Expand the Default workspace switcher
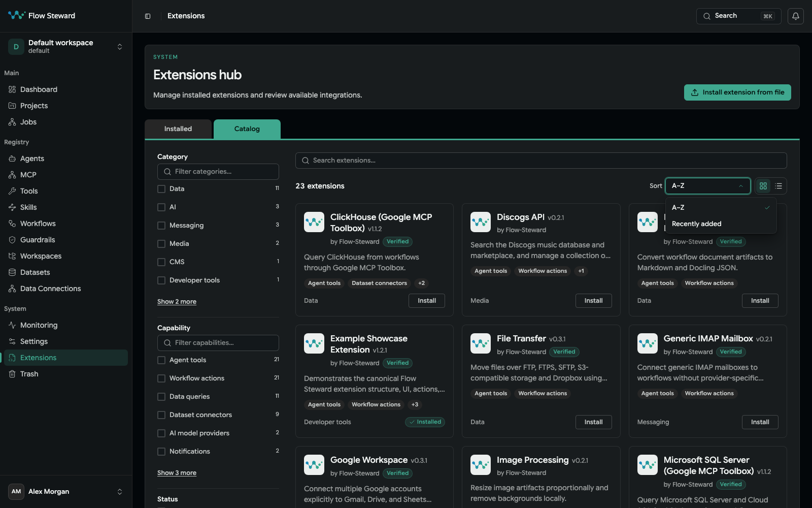Image resolution: width=812 pixels, height=508 pixels. (66, 47)
